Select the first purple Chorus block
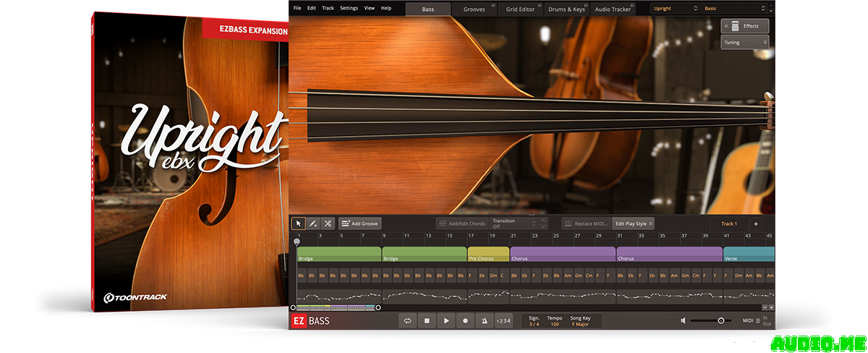 click(x=563, y=254)
